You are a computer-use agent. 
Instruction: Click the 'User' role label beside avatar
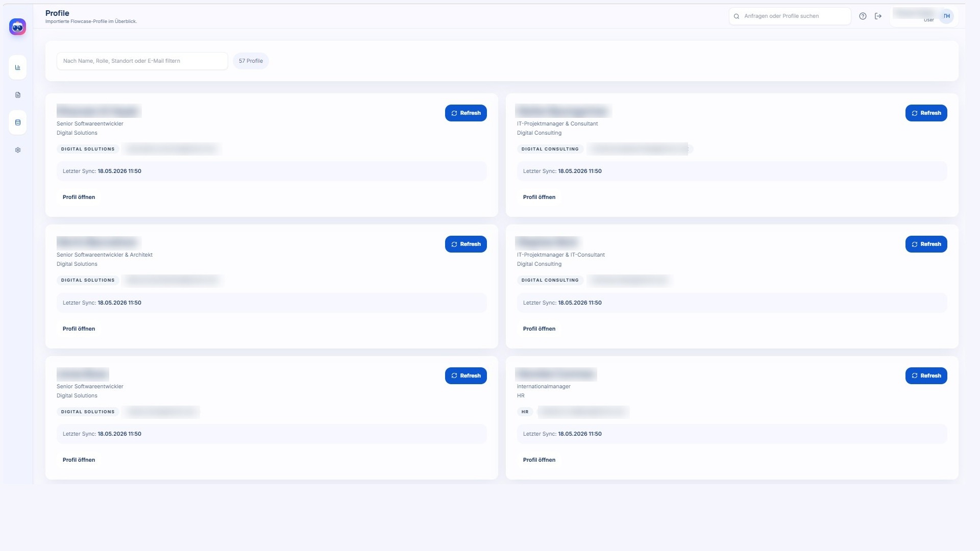coord(928,20)
